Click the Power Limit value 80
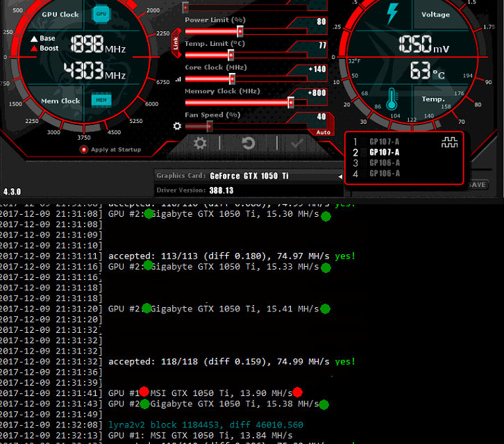Viewport: 504px width, 444px height. click(x=321, y=22)
